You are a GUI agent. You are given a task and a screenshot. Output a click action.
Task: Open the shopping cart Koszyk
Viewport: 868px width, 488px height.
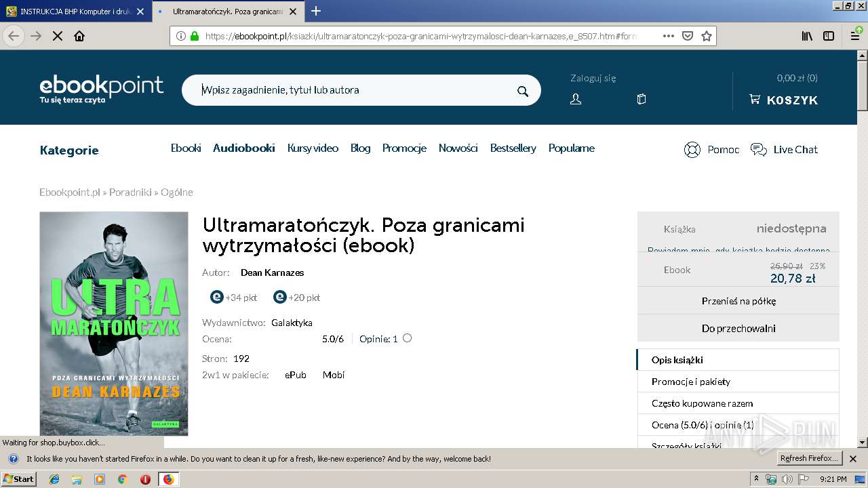click(x=783, y=100)
